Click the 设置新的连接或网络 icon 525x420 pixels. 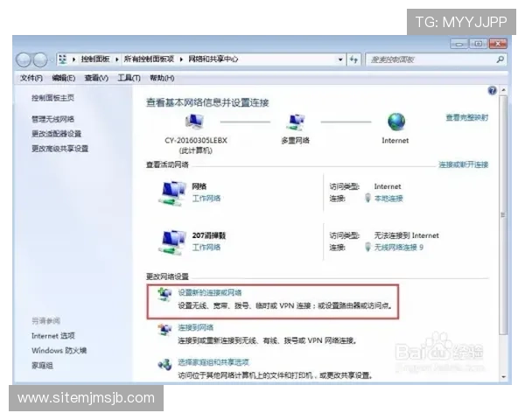click(x=164, y=294)
